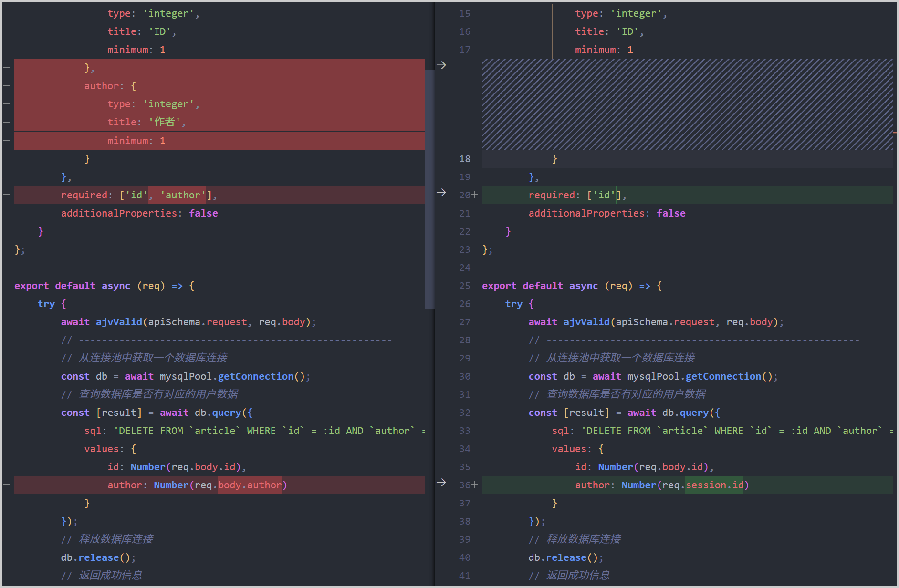Click 'getConnection' in the left pane

point(255,376)
